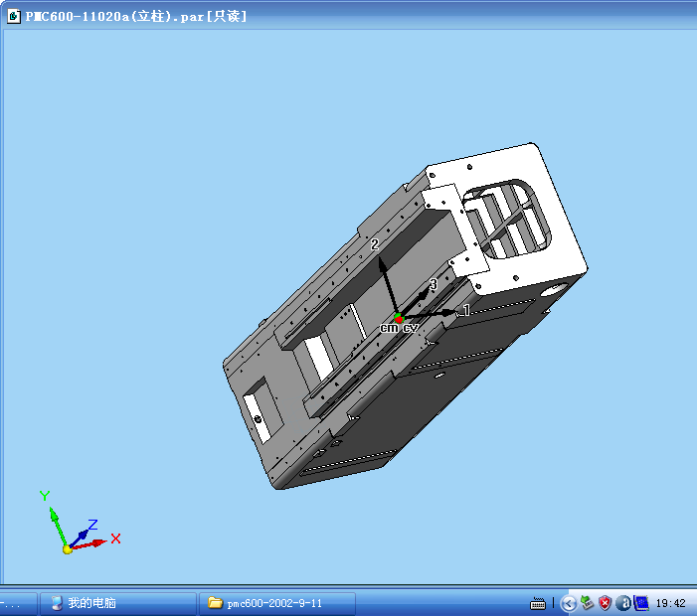Open the 我的电脑 taskbar button
The width and height of the screenshot is (697, 616).
[117, 603]
